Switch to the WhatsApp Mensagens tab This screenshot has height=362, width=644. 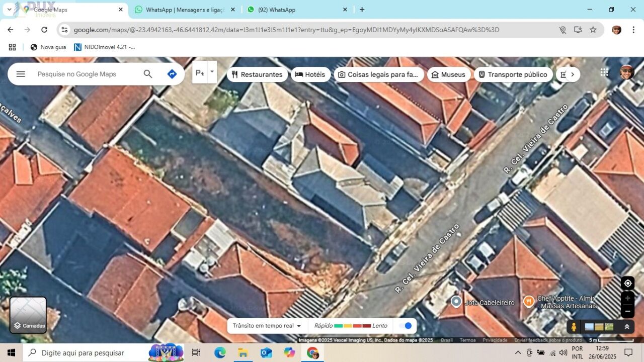pyautogui.click(x=185, y=10)
